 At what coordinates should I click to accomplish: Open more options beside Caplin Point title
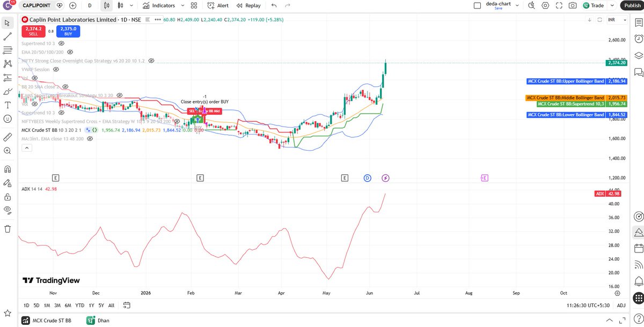click(158, 20)
